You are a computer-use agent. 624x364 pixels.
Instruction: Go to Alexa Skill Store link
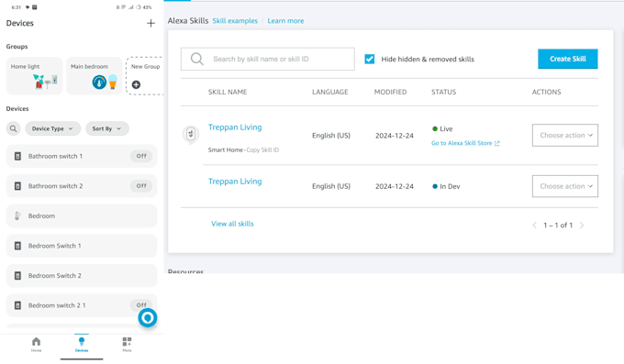coord(465,143)
